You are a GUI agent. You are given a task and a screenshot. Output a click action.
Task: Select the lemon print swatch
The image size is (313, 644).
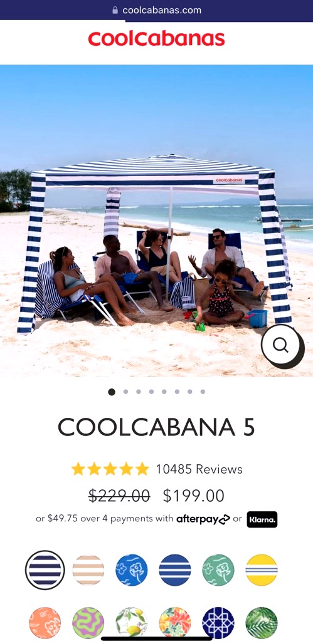(132, 623)
